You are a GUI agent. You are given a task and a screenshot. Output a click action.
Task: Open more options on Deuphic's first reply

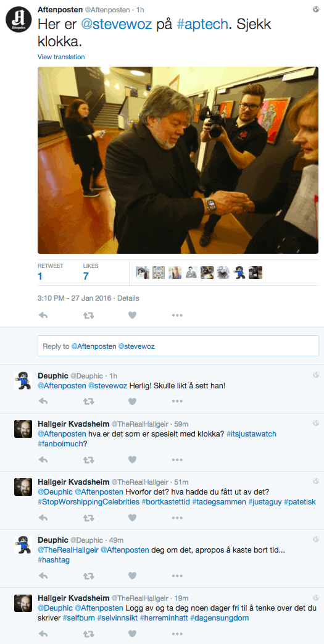tap(177, 401)
